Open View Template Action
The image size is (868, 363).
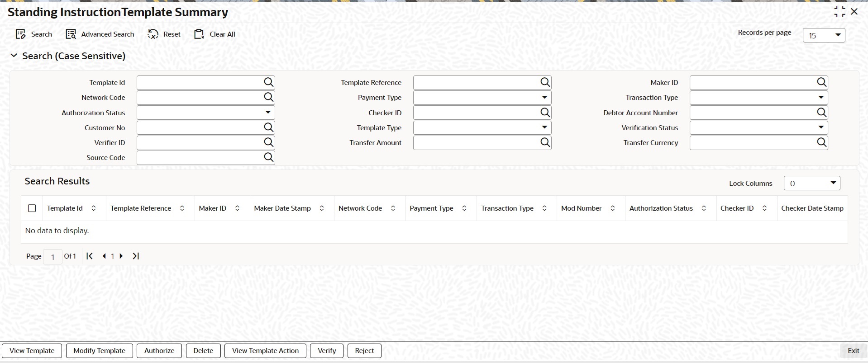tap(266, 351)
